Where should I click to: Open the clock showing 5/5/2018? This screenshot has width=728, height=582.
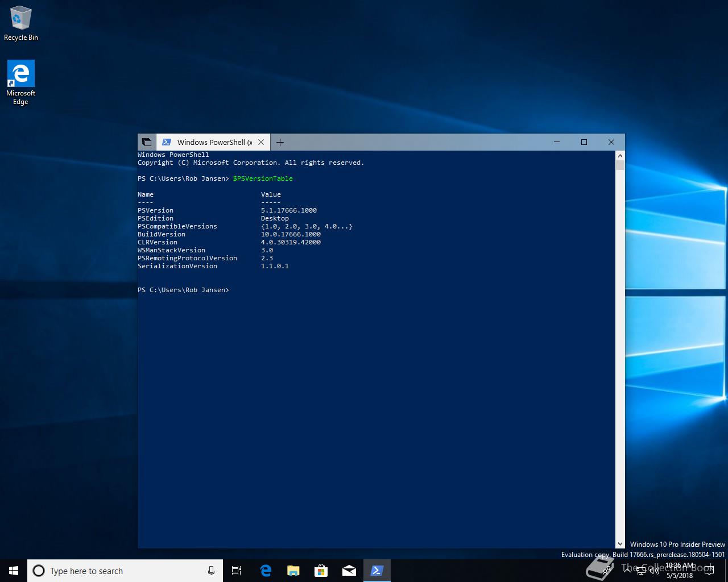tap(680, 571)
